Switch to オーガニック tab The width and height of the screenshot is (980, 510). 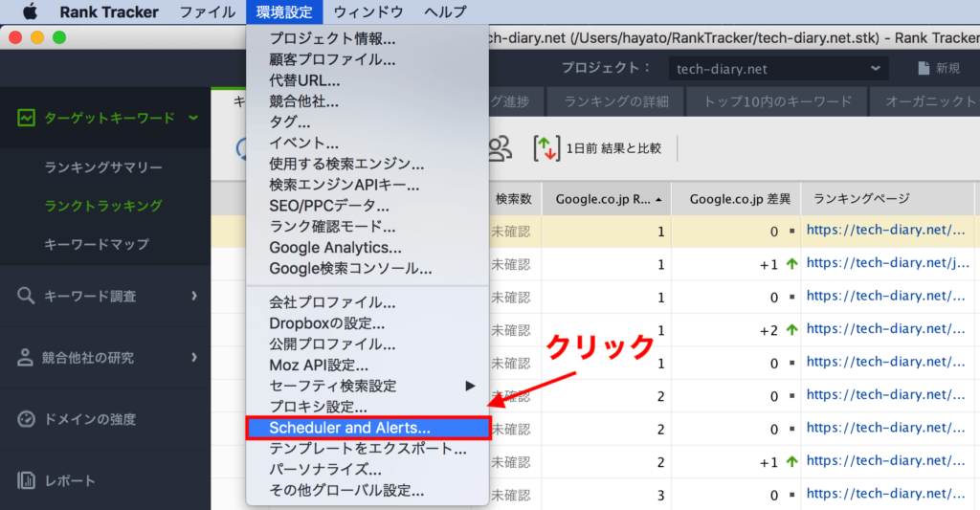[927, 101]
